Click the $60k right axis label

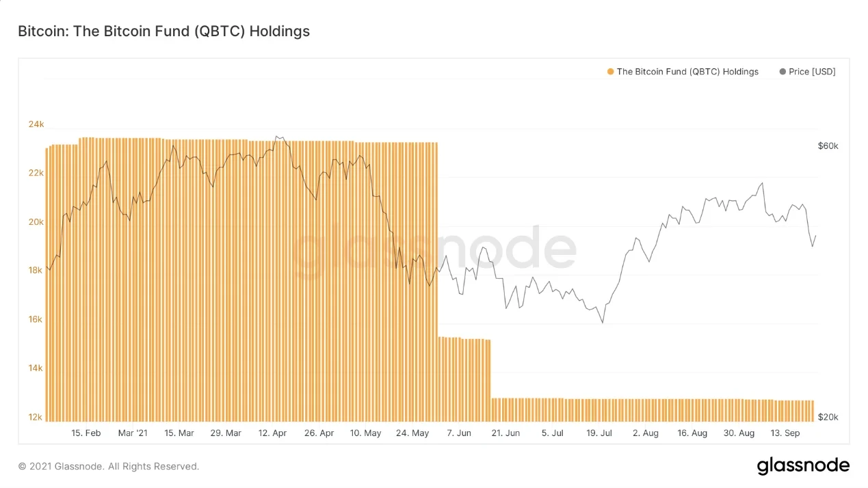click(x=828, y=146)
